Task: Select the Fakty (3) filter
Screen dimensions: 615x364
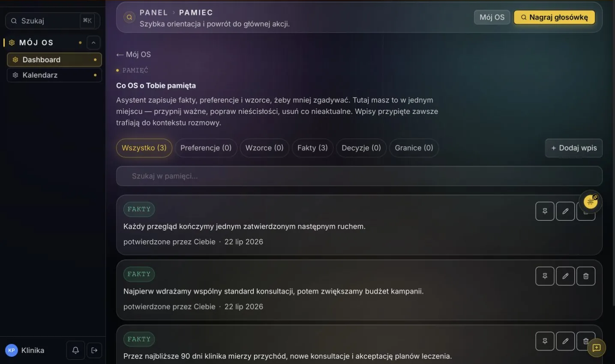Action: (312, 148)
